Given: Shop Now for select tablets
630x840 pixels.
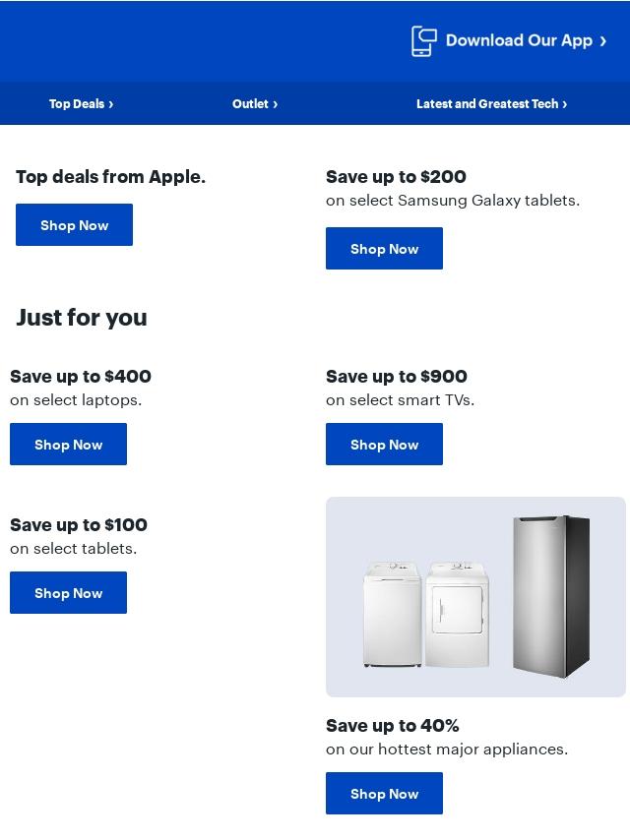Looking at the screenshot, I should [68, 592].
